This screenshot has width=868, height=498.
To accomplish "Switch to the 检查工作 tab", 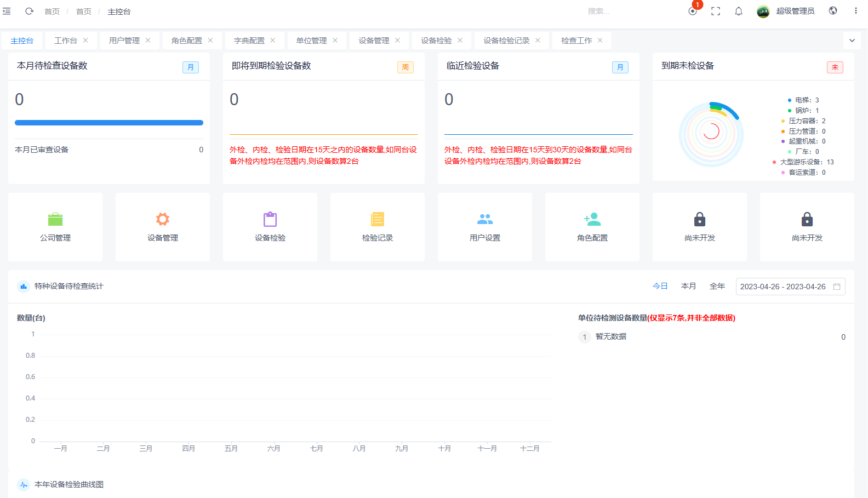I will click(x=577, y=41).
